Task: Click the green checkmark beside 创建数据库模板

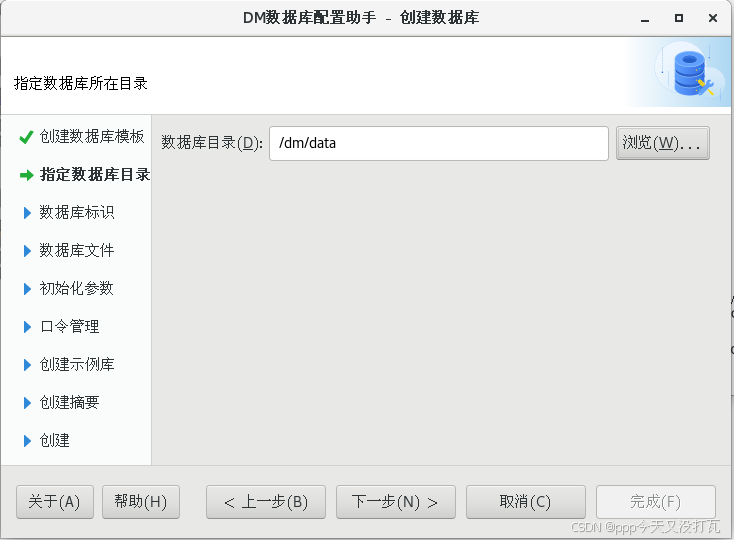Action: click(26, 137)
